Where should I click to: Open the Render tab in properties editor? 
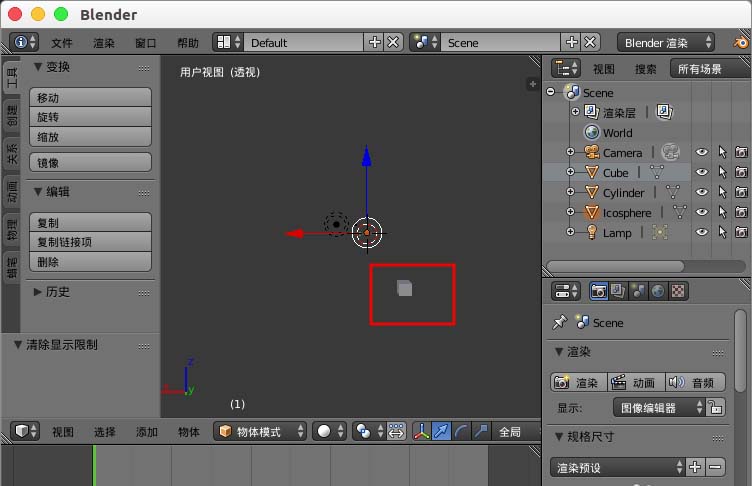[x=599, y=291]
